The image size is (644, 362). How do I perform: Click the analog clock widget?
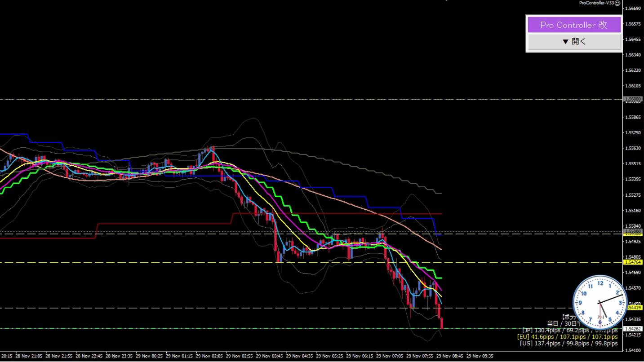tap(600, 302)
